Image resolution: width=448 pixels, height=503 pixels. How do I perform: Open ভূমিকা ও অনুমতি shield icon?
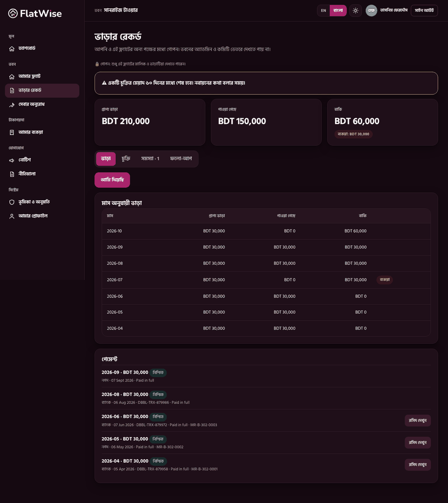[x=12, y=202]
